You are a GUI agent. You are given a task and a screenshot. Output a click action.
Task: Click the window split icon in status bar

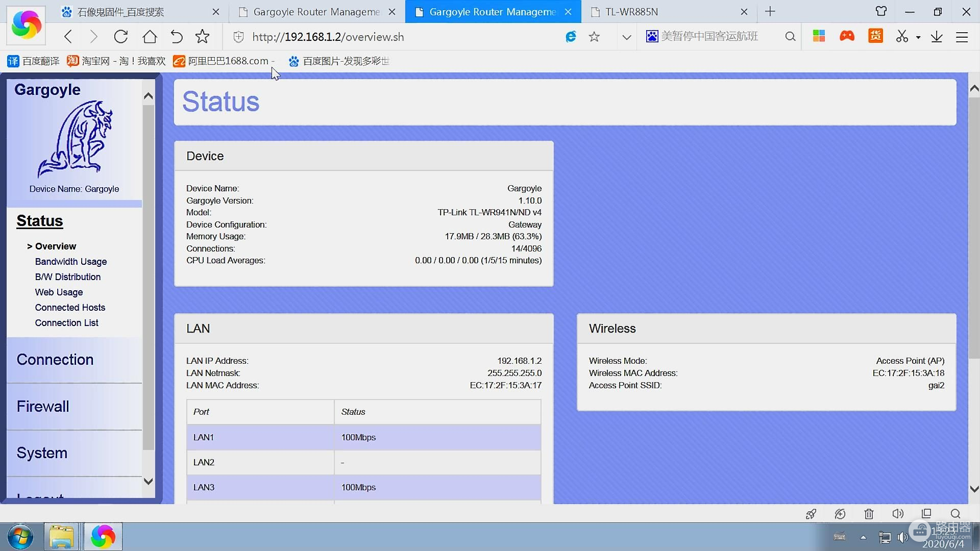pyautogui.click(x=926, y=513)
